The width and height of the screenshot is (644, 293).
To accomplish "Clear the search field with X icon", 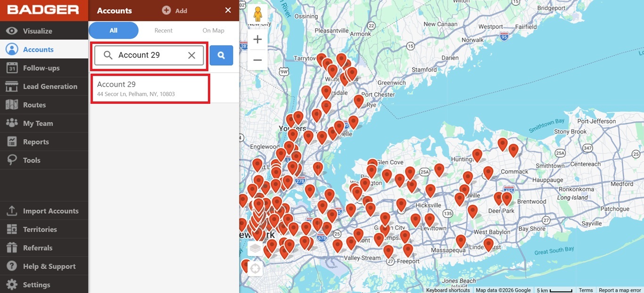I will click(x=191, y=55).
